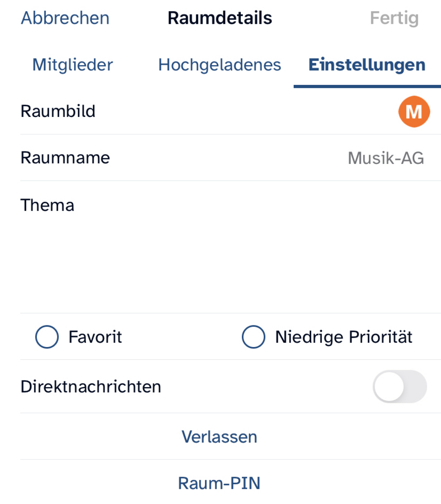Tap the orange M room avatar
The width and height of the screenshot is (441, 504).
point(414,112)
